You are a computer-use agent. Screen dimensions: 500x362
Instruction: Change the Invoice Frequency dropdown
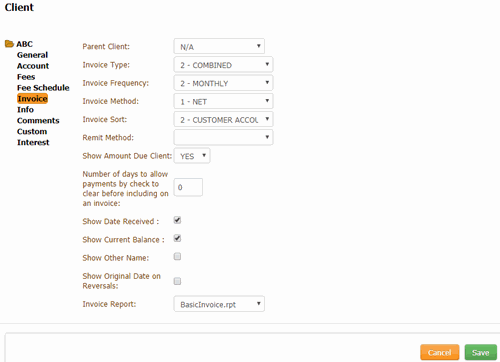pos(223,83)
